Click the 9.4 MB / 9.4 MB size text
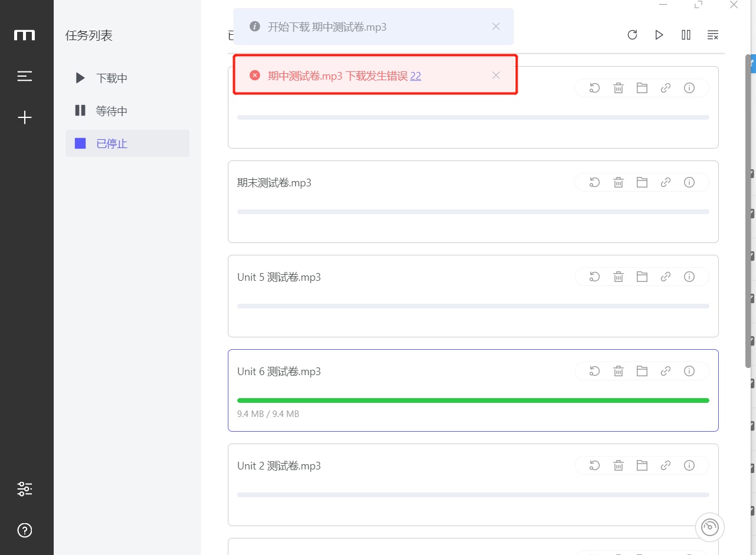This screenshot has height=555, width=756. (x=268, y=414)
